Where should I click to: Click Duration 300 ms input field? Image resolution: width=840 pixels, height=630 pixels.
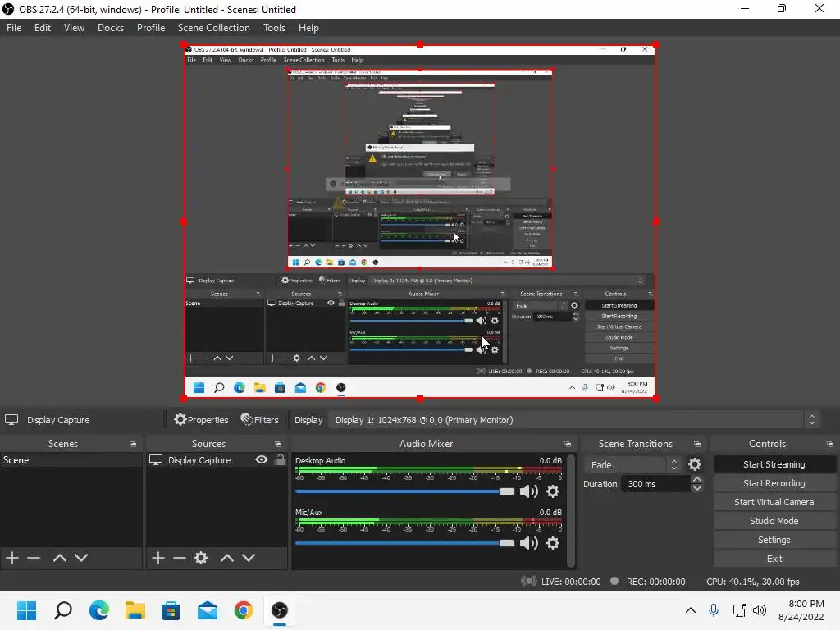pyautogui.click(x=655, y=484)
